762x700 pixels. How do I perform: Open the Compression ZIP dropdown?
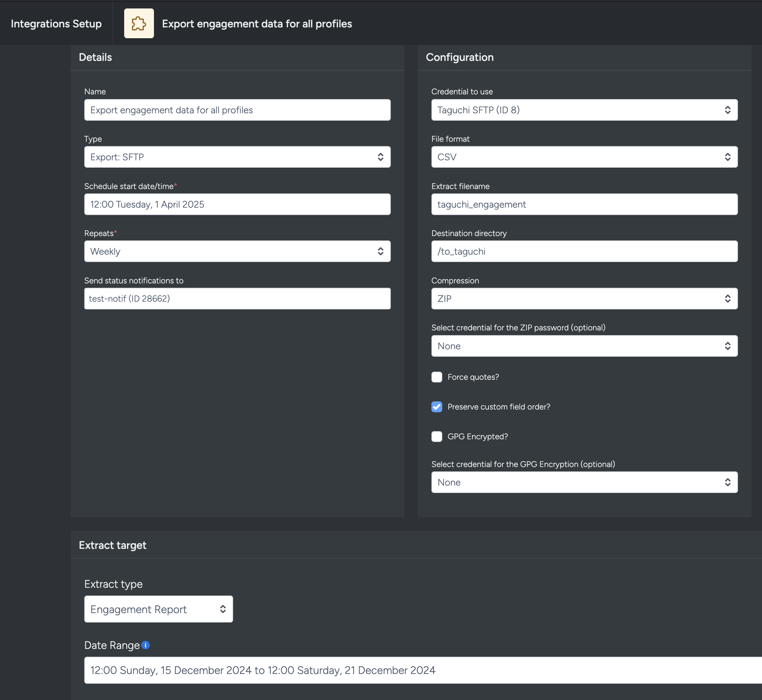point(584,299)
